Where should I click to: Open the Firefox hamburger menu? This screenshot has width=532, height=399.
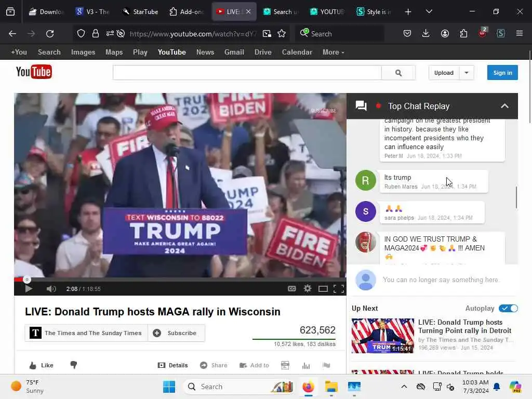pyautogui.click(x=520, y=33)
